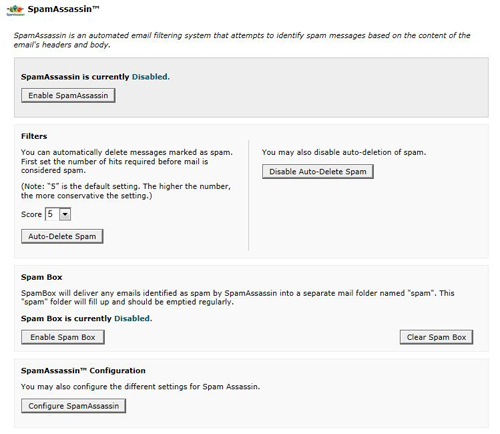Click the Disabled status after 'SpamAssassin is currently'

coord(151,77)
